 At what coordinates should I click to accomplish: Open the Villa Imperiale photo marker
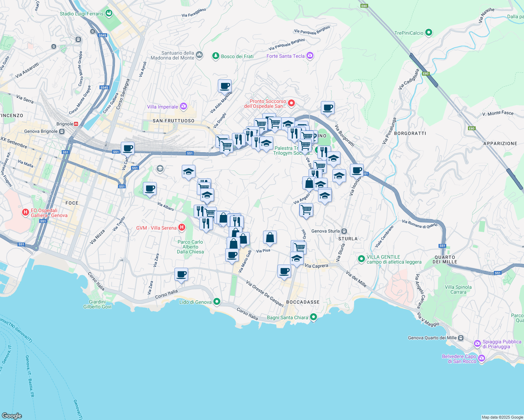click(x=183, y=106)
